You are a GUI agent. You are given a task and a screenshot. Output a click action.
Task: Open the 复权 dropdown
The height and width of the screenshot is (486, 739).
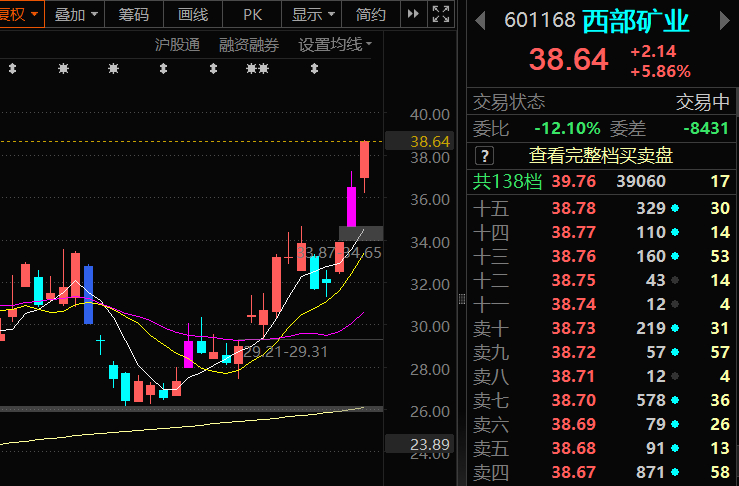[x=21, y=14]
